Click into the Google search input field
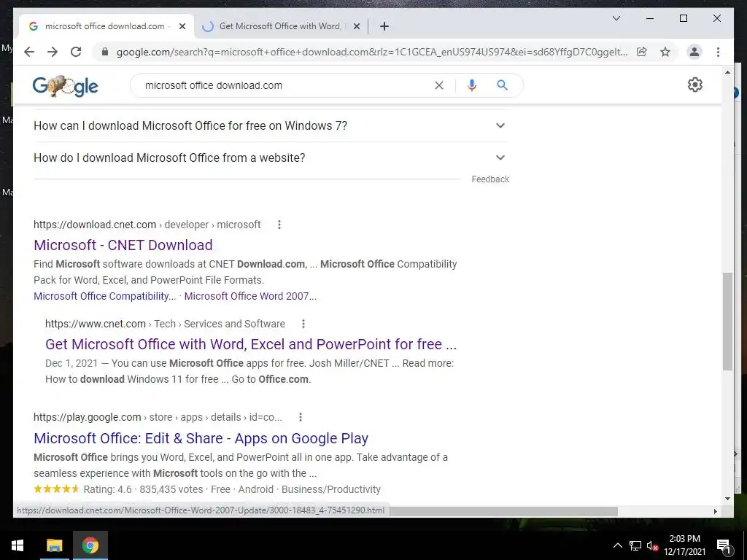The image size is (747, 560). point(286,85)
